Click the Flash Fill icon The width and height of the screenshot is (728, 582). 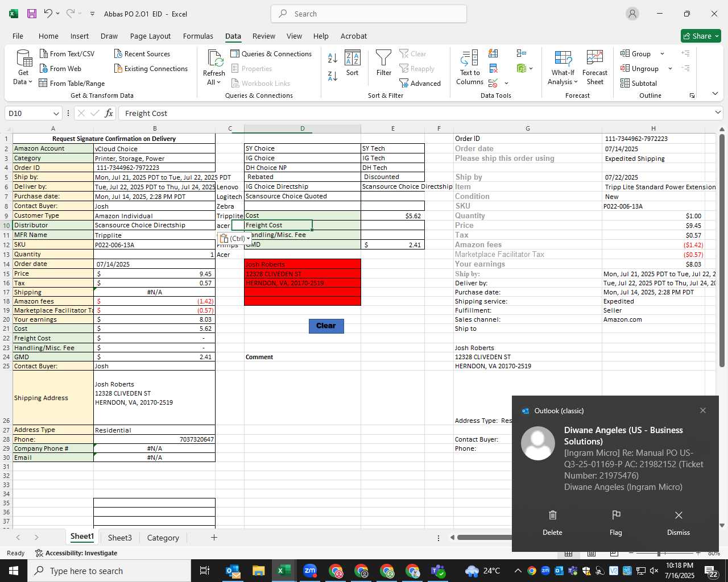click(x=493, y=53)
